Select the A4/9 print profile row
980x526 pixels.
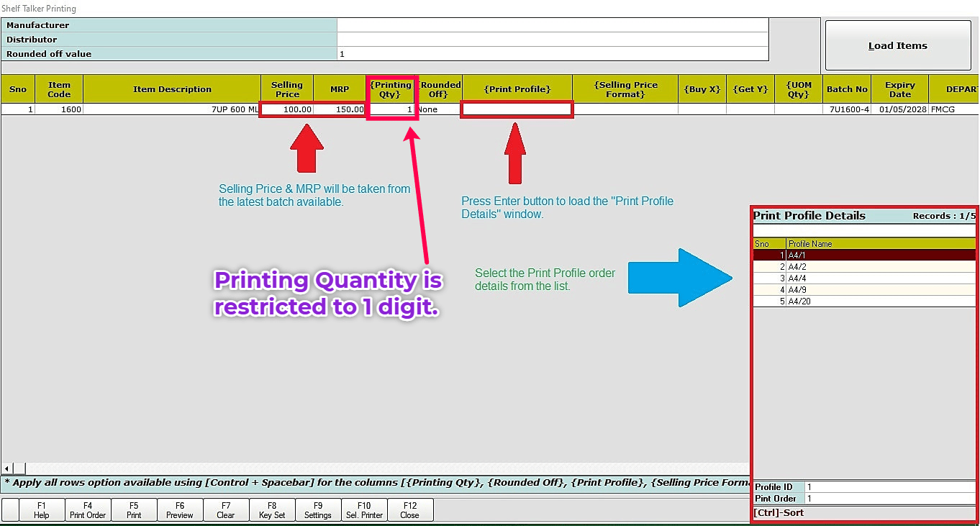point(864,289)
